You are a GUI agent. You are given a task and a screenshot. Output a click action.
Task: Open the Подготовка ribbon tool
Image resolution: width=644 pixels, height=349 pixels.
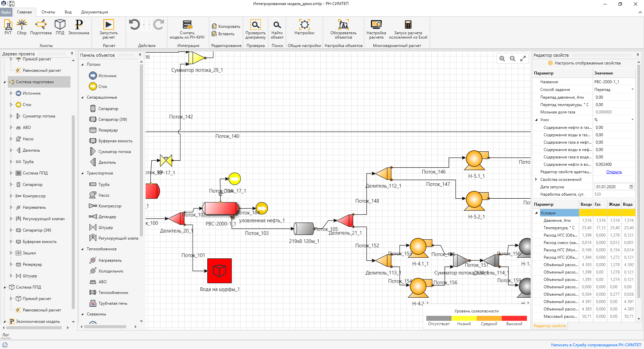41,27
